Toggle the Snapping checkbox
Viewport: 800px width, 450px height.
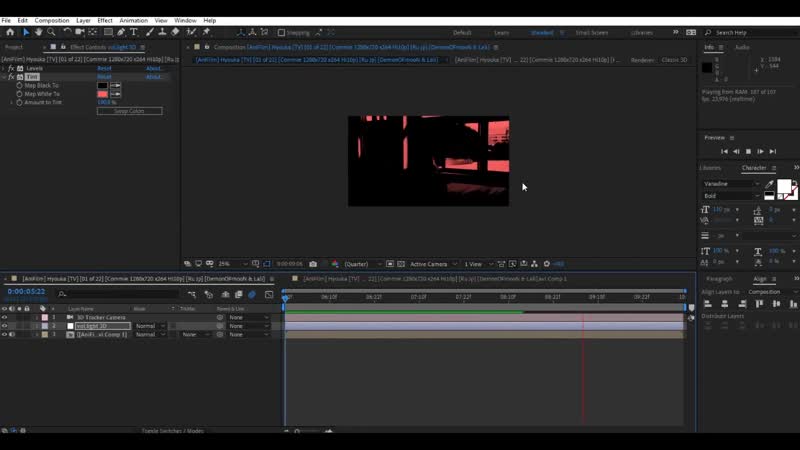coord(281,33)
